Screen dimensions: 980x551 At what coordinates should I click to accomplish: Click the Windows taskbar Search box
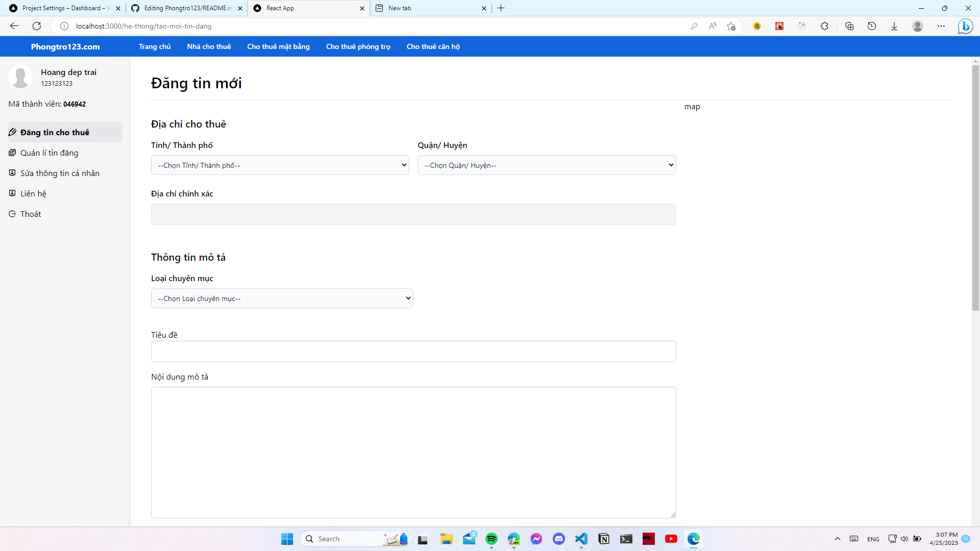tap(355, 539)
